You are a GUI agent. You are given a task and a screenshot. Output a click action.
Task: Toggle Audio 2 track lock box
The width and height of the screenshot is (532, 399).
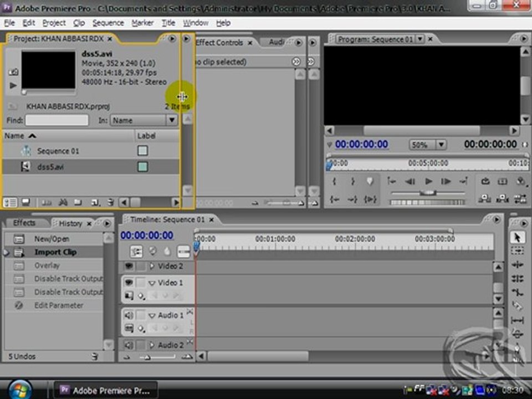(140, 345)
